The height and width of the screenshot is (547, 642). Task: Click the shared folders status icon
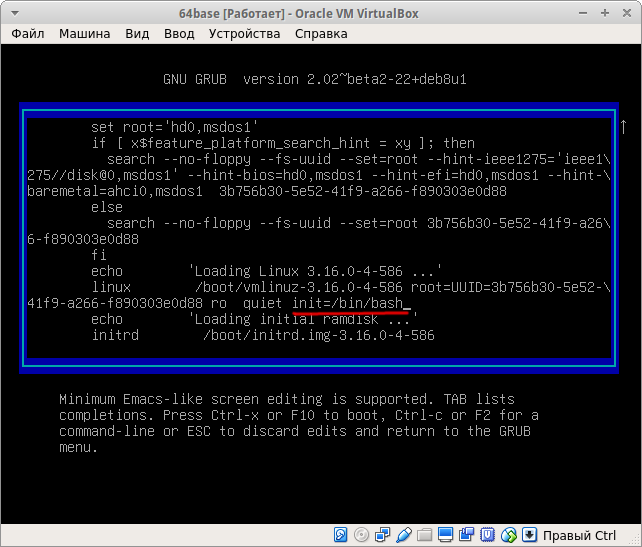[425, 535]
